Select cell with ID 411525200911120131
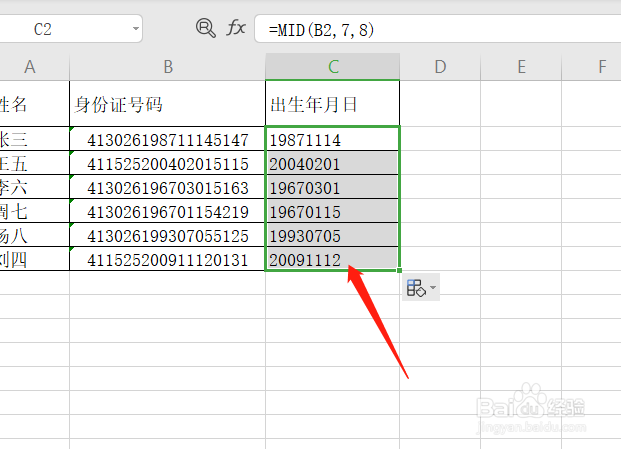 point(168,259)
